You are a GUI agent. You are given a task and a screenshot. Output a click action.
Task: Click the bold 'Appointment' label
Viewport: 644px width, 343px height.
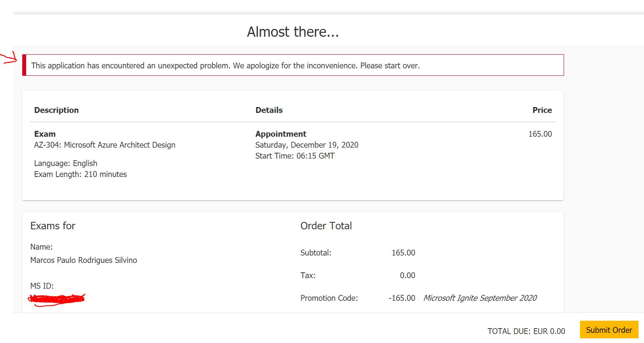[281, 134]
